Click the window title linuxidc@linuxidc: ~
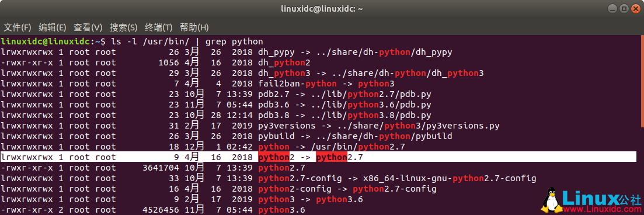Viewport: 644px width, 215px height. (x=322, y=9)
